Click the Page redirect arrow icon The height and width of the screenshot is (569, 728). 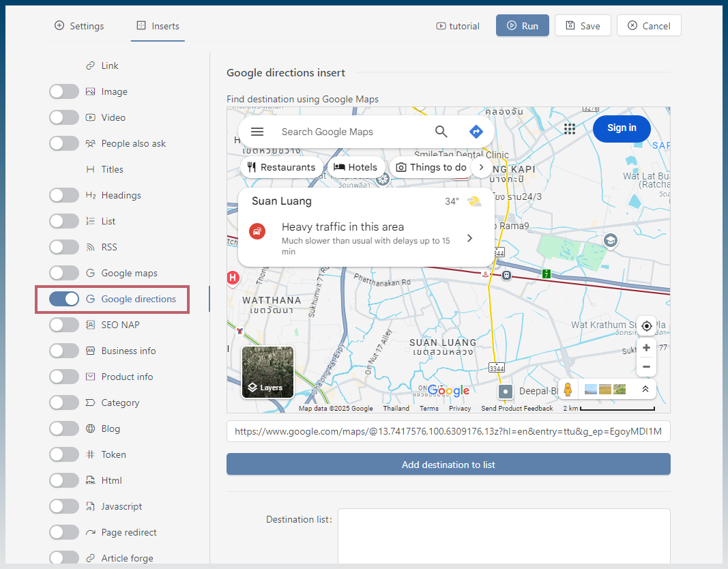91,532
